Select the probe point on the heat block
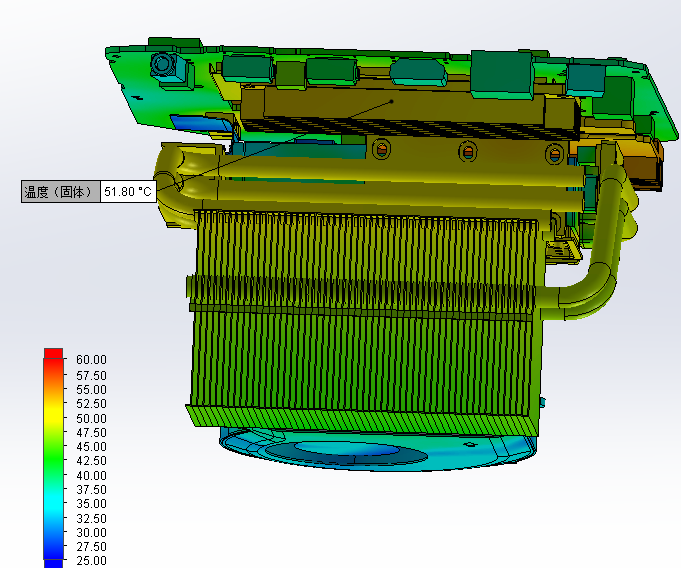The image size is (681, 568). click(392, 102)
